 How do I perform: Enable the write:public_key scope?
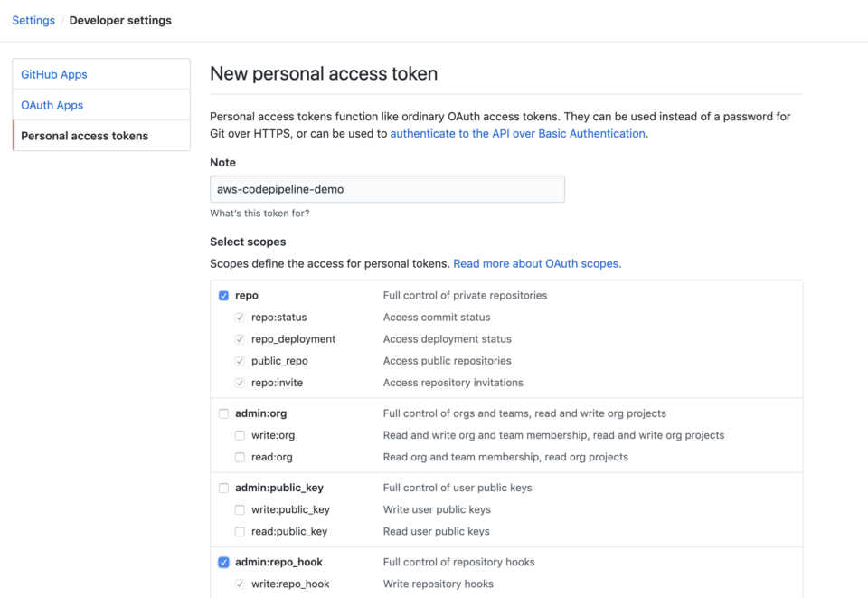(239, 509)
